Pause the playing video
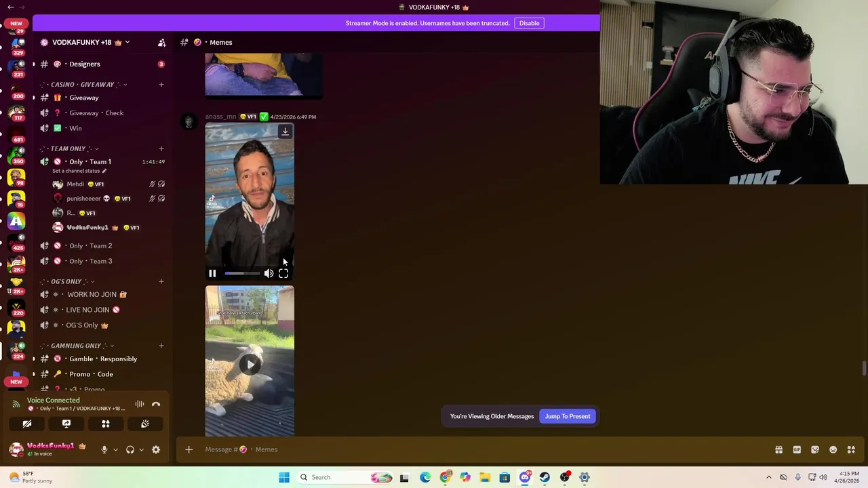This screenshot has height=488, width=868. [212, 273]
